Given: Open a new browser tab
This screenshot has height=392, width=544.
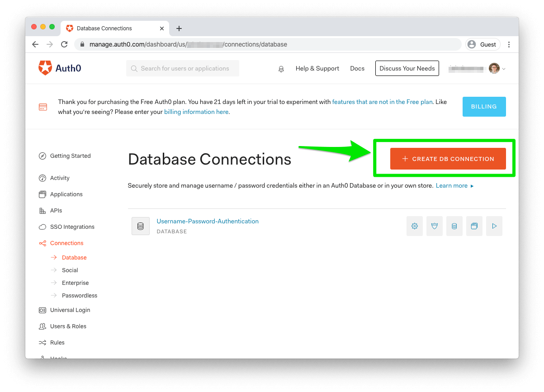Looking at the screenshot, I should (179, 28).
